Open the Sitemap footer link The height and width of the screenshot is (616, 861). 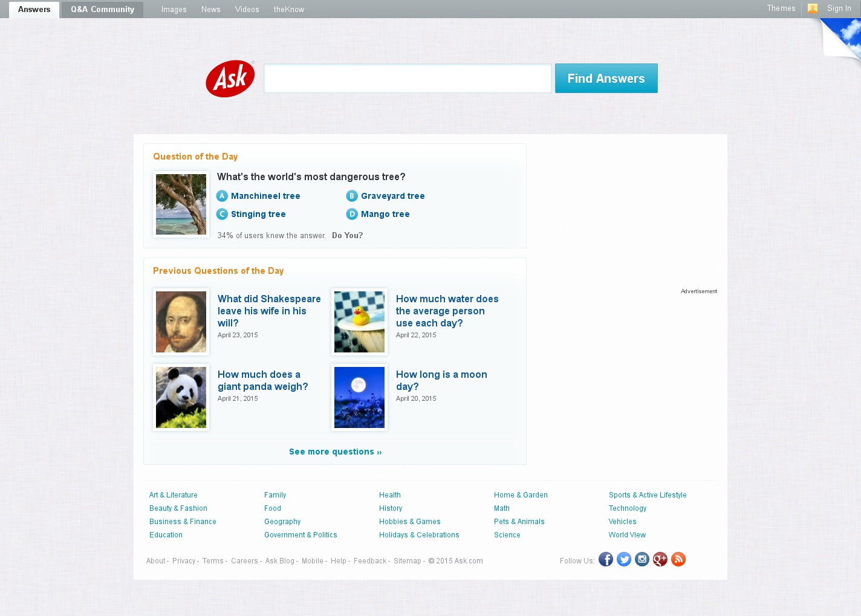click(408, 561)
